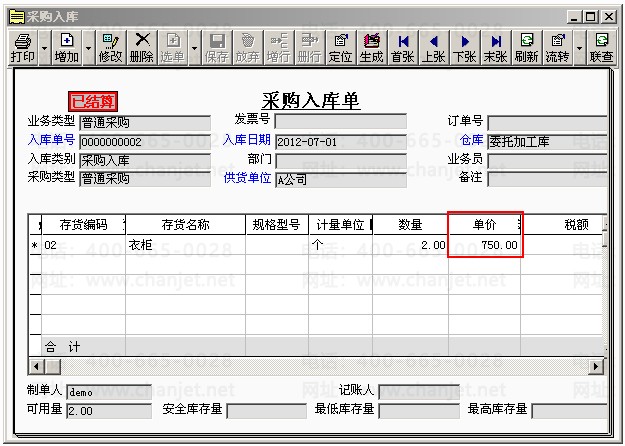Click the 计量单位 column header

tap(340, 225)
